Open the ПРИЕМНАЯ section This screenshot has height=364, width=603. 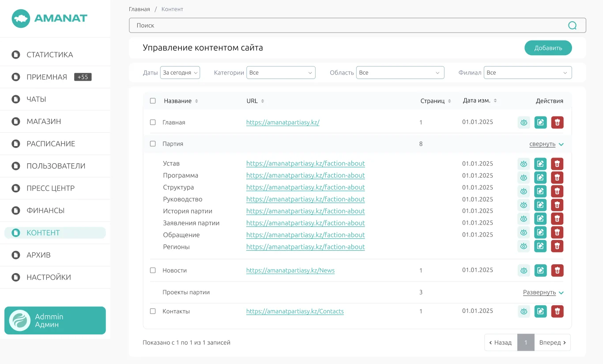tap(47, 77)
